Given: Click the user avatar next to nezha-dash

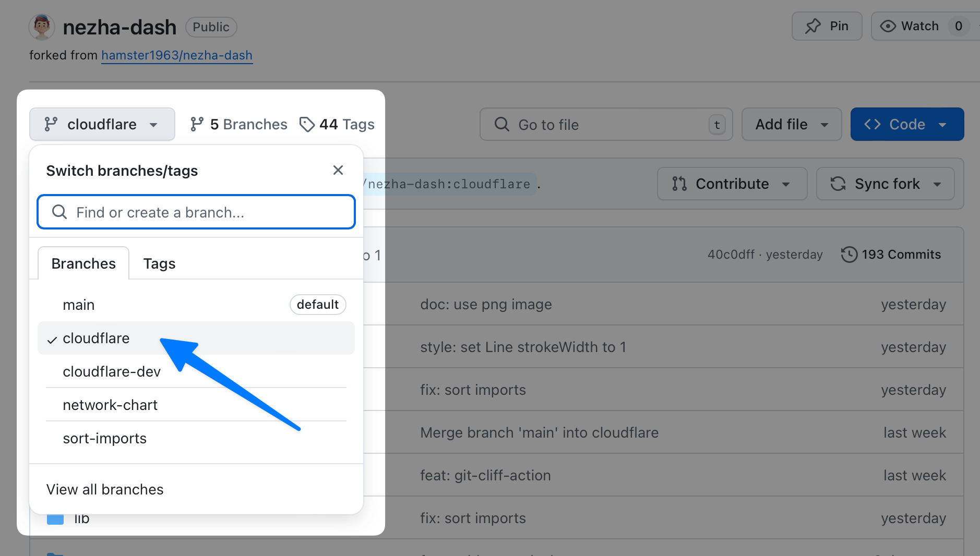Looking at the screenshot, I should click(42, 27).
